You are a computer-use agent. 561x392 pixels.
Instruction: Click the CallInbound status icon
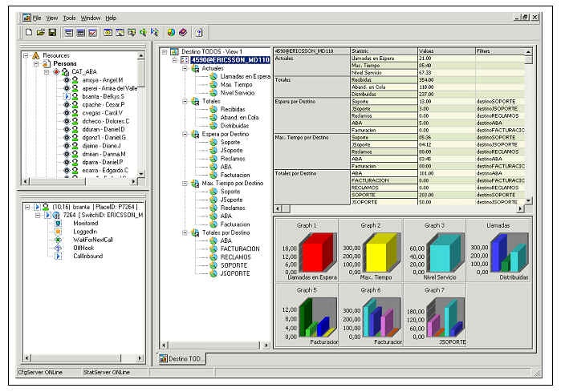click(x=58, y=257)
